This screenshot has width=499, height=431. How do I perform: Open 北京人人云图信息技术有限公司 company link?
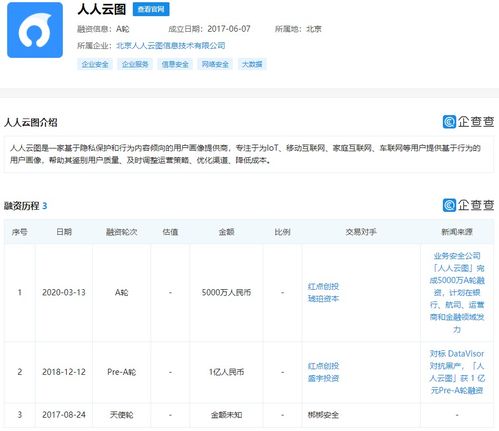171,45
